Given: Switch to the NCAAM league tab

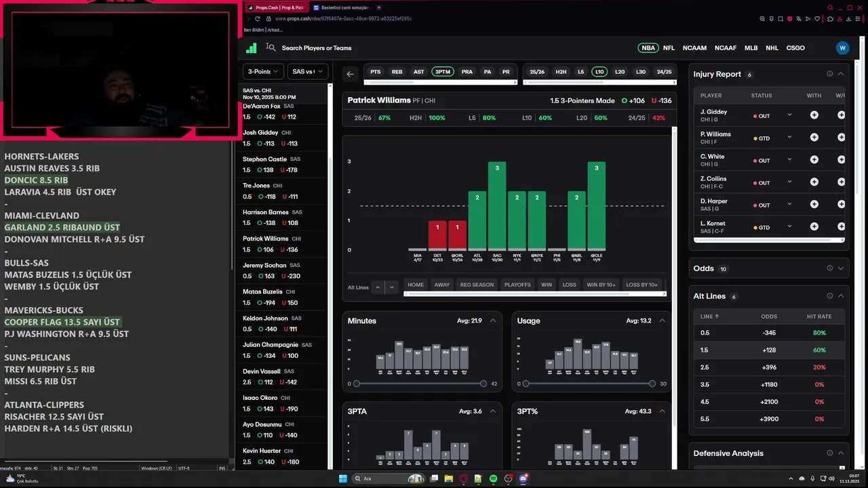Looking at the screenshot, I should point(694,48).
